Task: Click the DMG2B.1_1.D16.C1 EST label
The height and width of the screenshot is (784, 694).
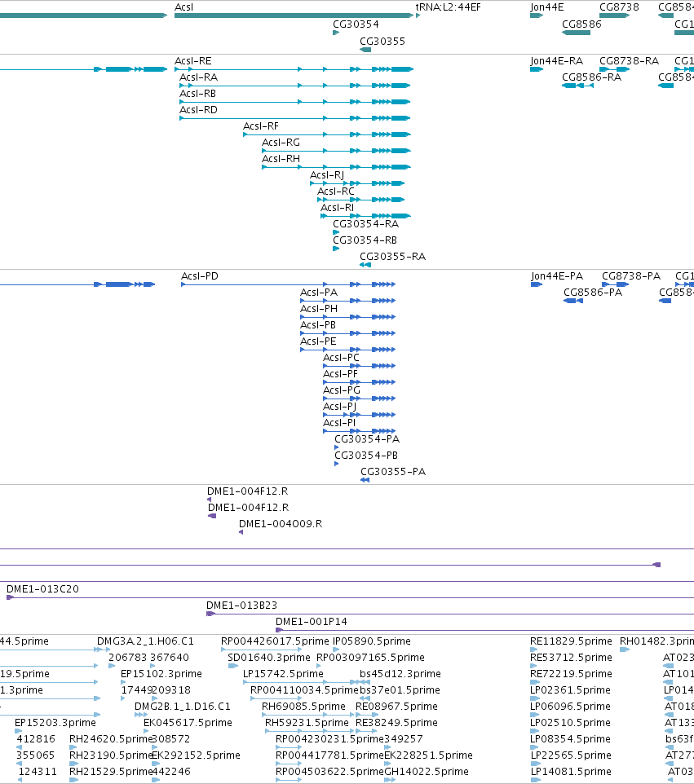Action: [183, 707]
